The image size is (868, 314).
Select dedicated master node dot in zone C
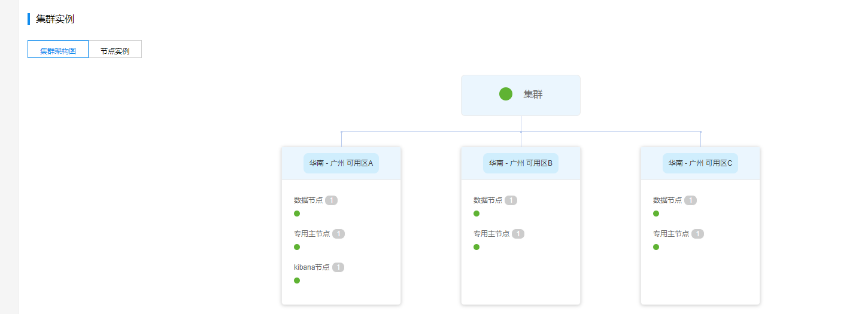pyautogui.click(x=656, y=247)
